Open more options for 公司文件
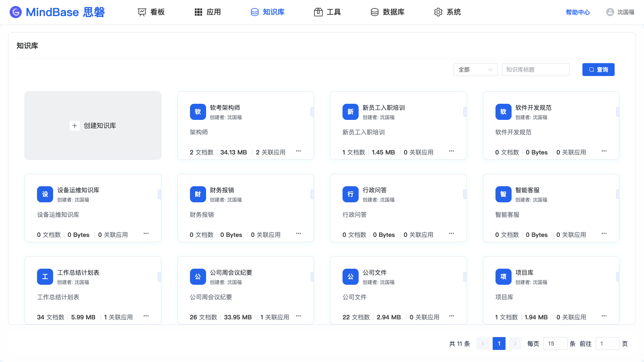The height and width of the screenshot is (362, 644). tap(452, 316)
